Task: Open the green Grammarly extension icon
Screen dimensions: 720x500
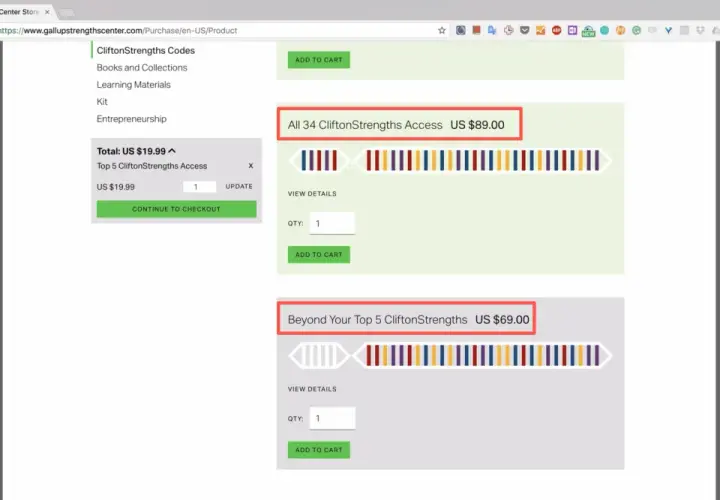Action: click(636, 30)
